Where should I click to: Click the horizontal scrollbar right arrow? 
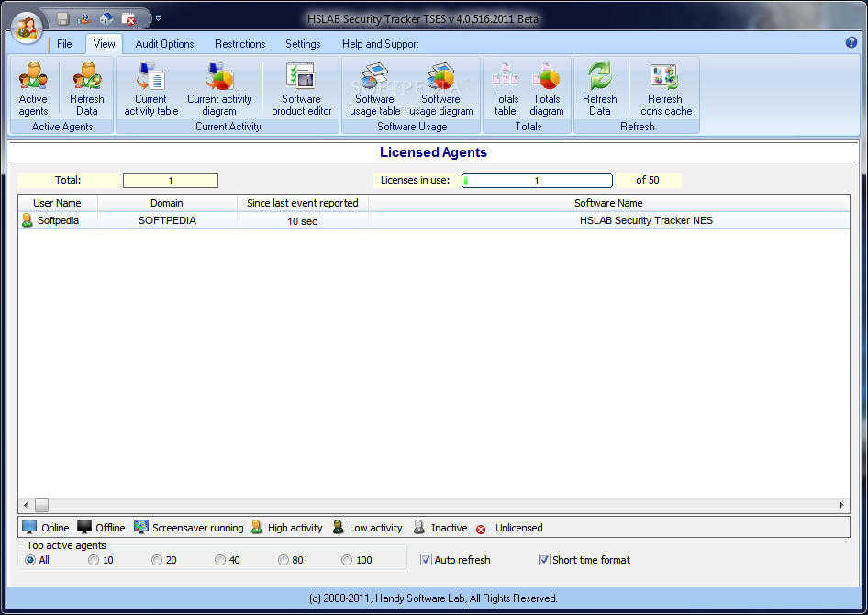(842, 505)
